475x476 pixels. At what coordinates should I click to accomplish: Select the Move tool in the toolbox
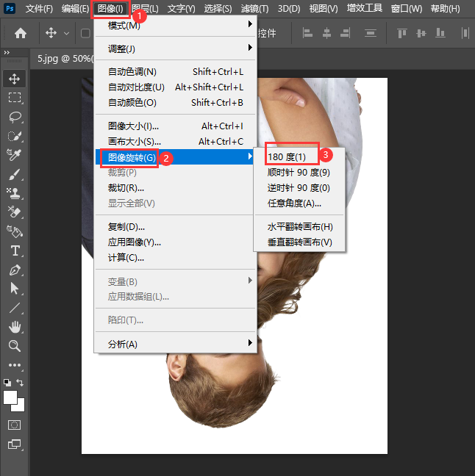14,79
